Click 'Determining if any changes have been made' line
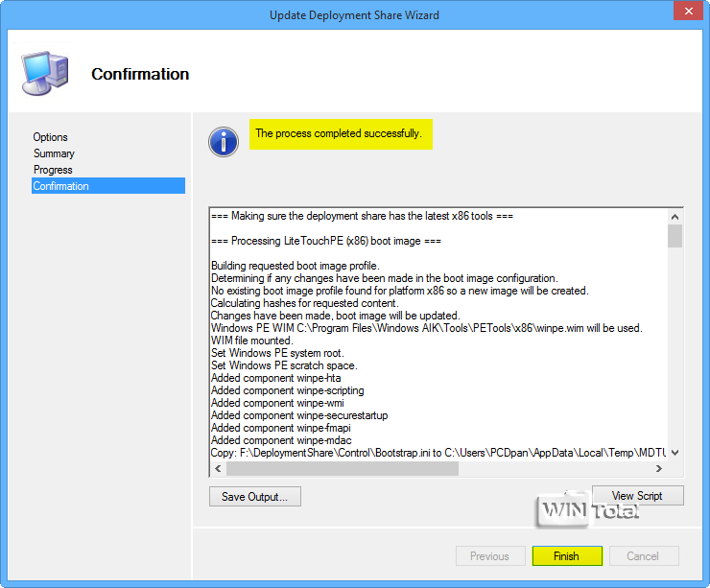 click(x=385, y=278)
